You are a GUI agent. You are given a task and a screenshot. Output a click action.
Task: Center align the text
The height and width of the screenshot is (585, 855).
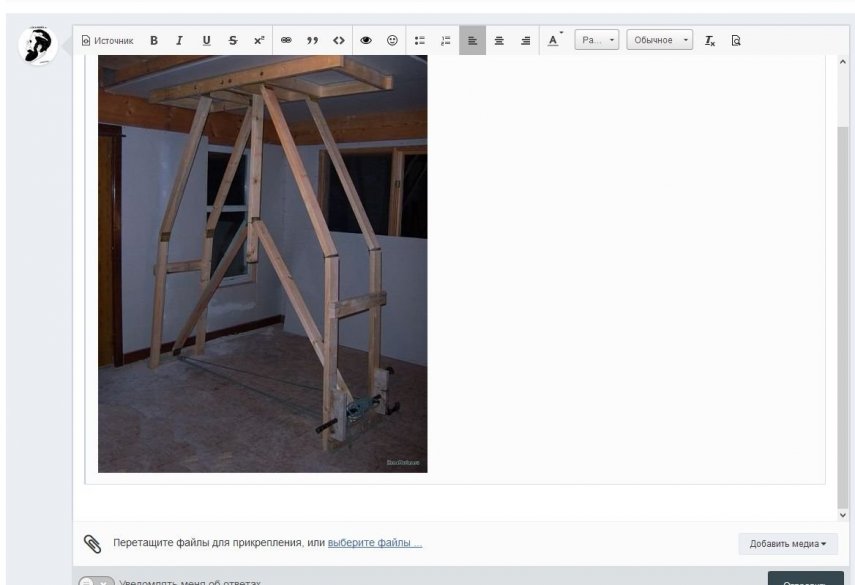[499, 41]
